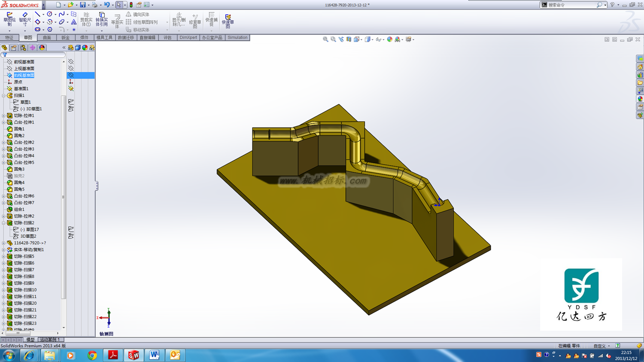Open the dropdown under 草图绘制
644x362 pixels.
click(x=9, y=30)
